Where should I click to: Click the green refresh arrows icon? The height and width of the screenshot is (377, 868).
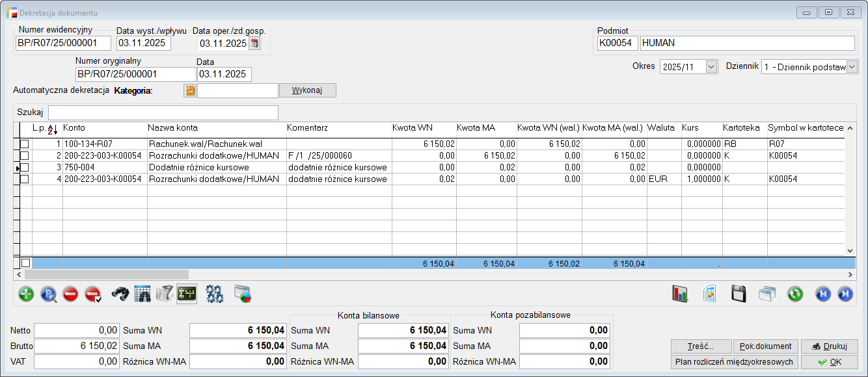coord(794,294)
